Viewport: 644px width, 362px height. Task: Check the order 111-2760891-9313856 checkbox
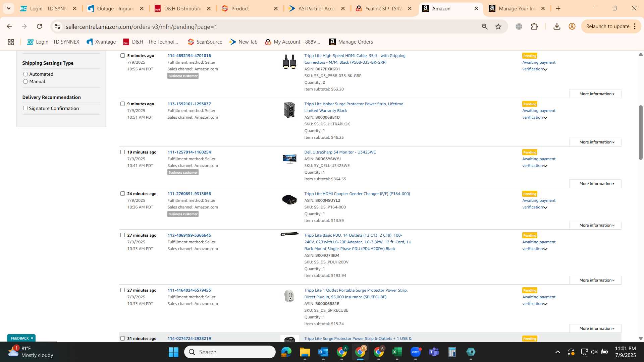click(x=122, y=194)
